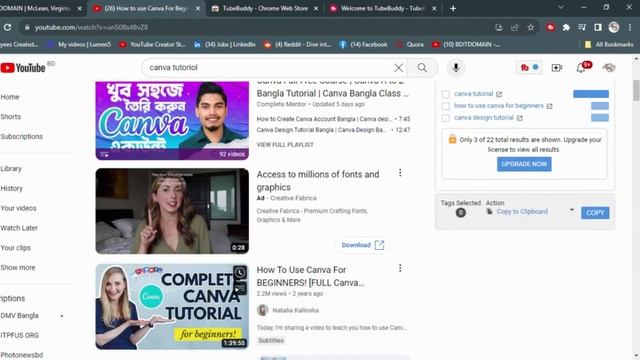Open the TubeBuddy menu icon beside Create
640x360 pixels.
pyautogui.click(x=529, y=68)
